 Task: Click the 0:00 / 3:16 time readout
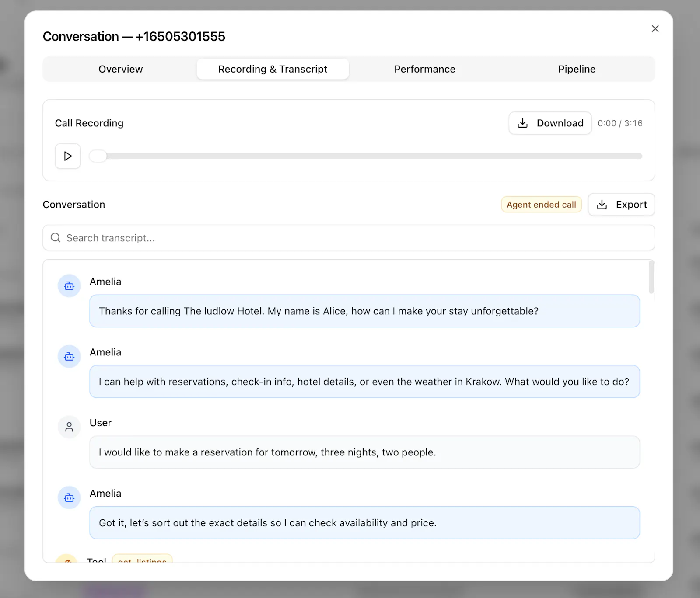[x=620, y=123]
